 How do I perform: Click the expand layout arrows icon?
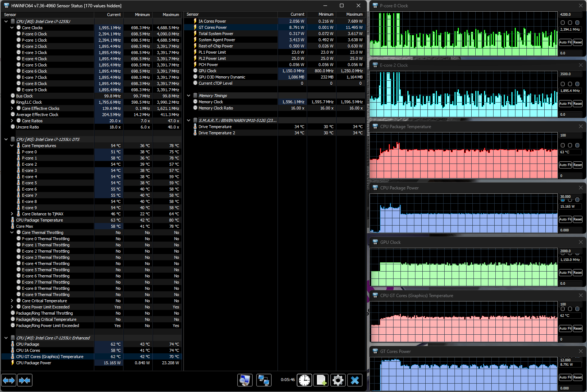click(x=9, y=380)
